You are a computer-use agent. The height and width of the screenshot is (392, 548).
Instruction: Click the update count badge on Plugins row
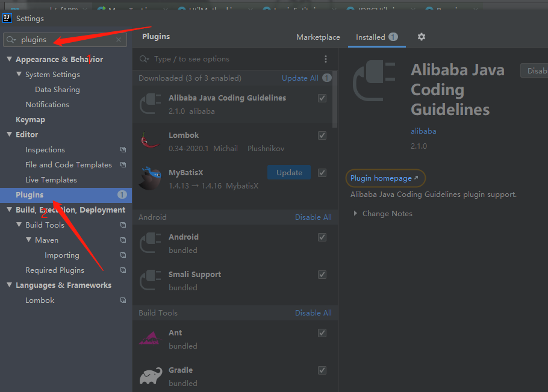pos(122,194)
